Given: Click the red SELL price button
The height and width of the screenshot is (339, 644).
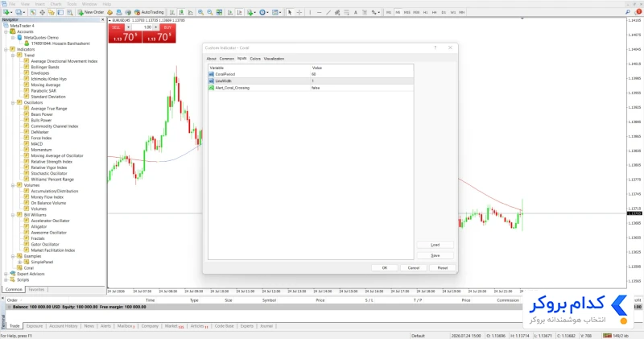Looking at the screenshot, I should point(126,37).
